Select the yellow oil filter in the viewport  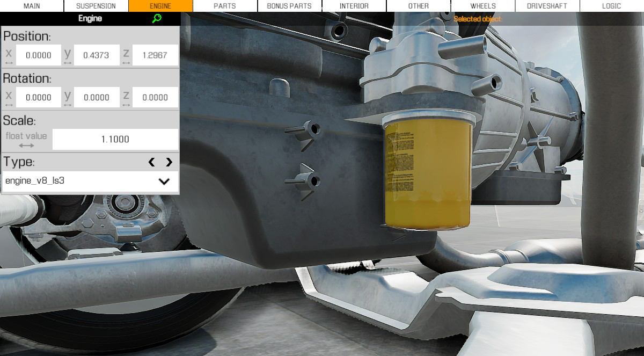pyautogui.click(x=427, y=172)
